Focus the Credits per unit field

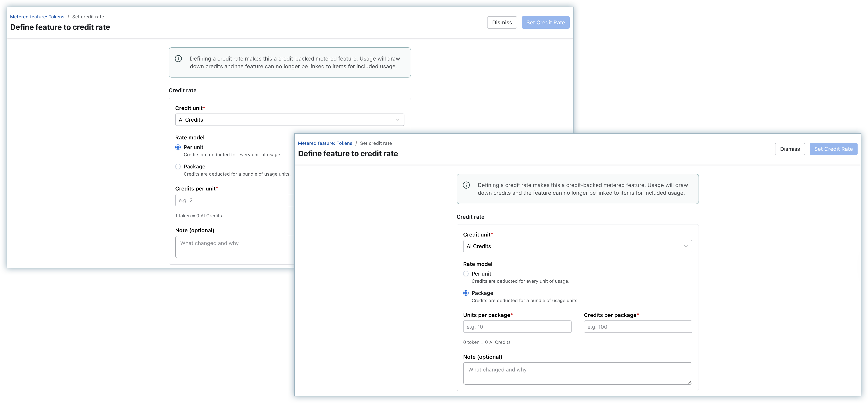pos(235,200)
